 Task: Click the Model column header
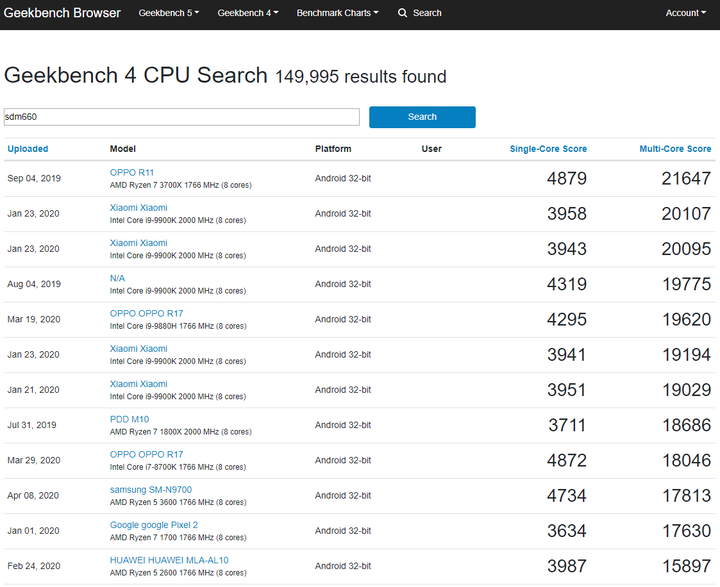coord(123,149)
